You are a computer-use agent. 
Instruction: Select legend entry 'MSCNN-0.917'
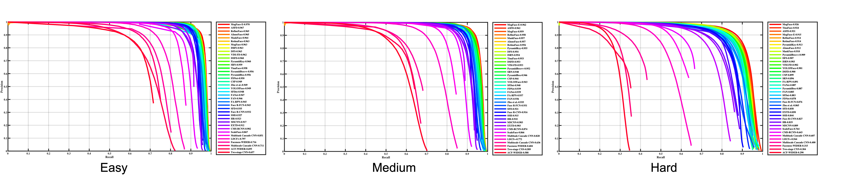239,122
